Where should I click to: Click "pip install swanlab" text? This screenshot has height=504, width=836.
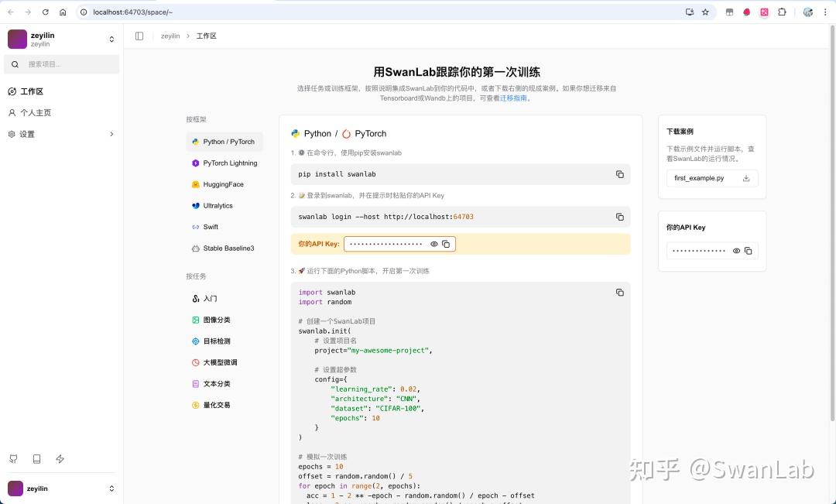pos(337,174)
